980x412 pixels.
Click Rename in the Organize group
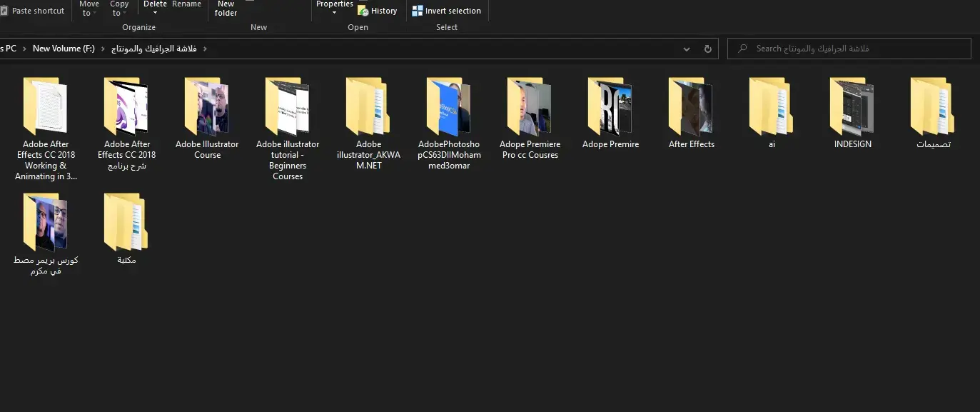(x=186, y=4)
